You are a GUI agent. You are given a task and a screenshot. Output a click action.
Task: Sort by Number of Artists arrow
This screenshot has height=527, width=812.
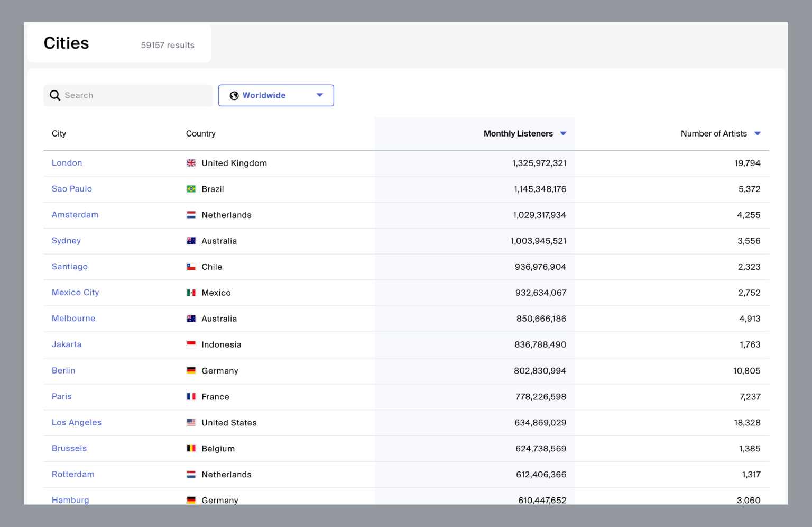tap(757, 133)
